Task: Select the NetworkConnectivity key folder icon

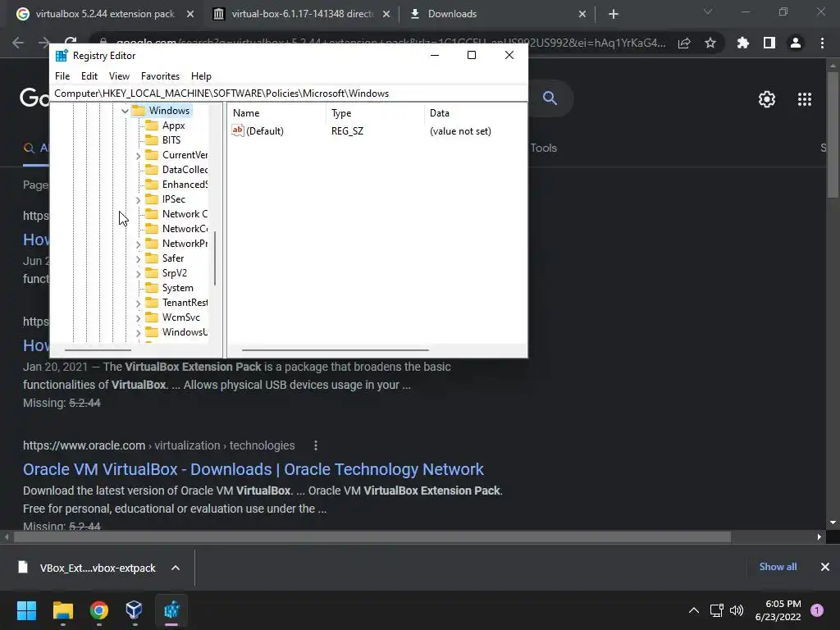Action: (152, 229)
